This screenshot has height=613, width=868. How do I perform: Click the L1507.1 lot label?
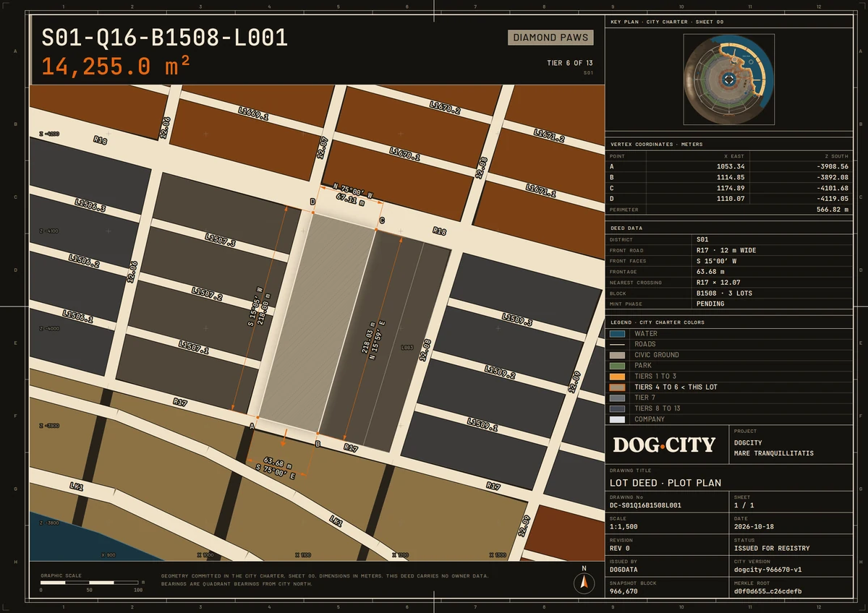[193, 349]
